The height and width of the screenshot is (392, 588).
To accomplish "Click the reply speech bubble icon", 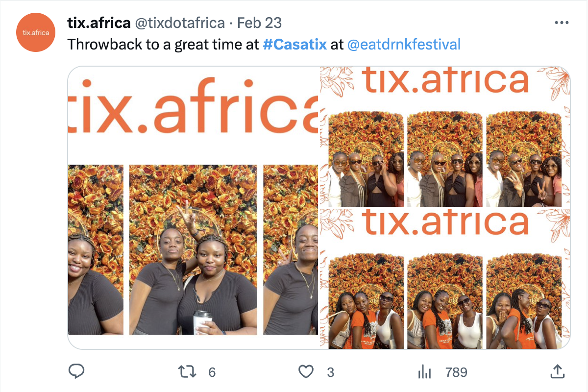I will pyautogui.click(x=75, y=372).
